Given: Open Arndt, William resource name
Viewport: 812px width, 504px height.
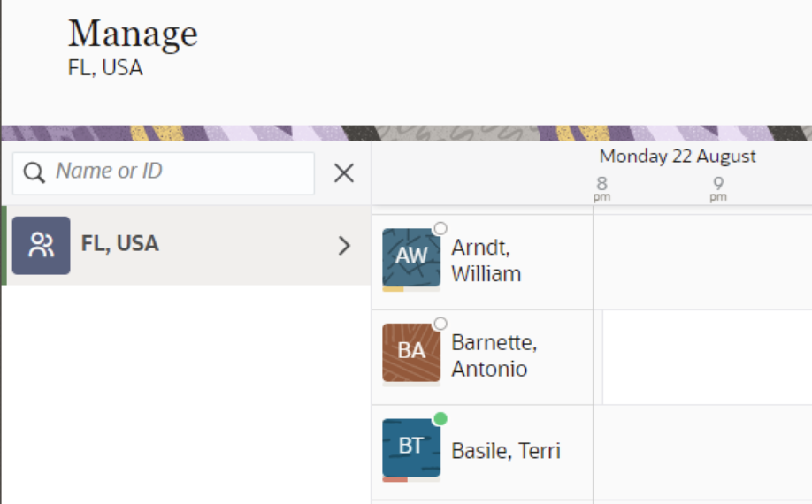Looking at the screenshot, I should coord(486,260).
